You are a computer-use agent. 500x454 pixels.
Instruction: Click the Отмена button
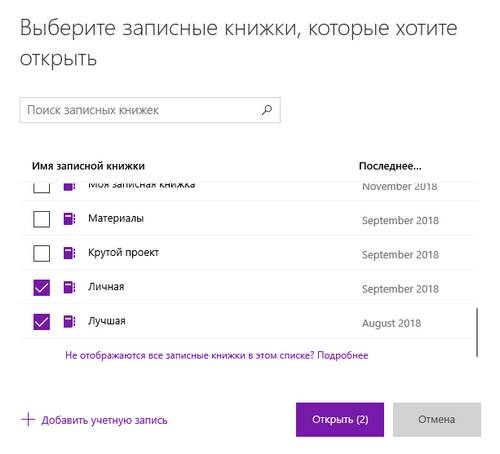437,420
